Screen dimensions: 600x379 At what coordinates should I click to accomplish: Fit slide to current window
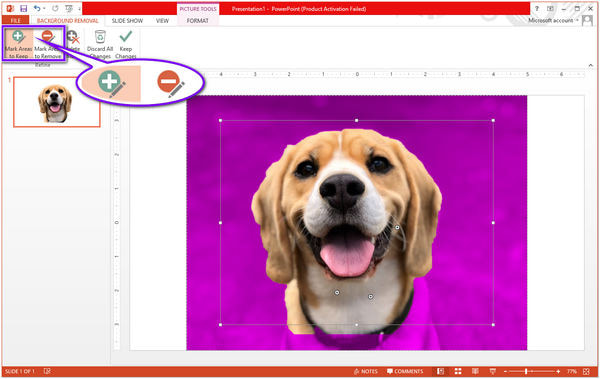coord(587,371)
